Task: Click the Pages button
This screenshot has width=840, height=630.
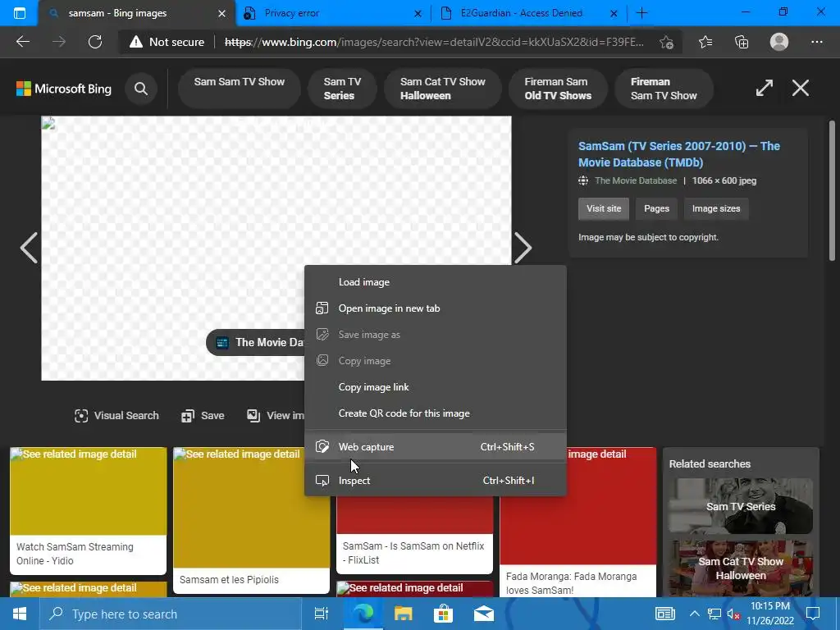Action: coord(656,208)
